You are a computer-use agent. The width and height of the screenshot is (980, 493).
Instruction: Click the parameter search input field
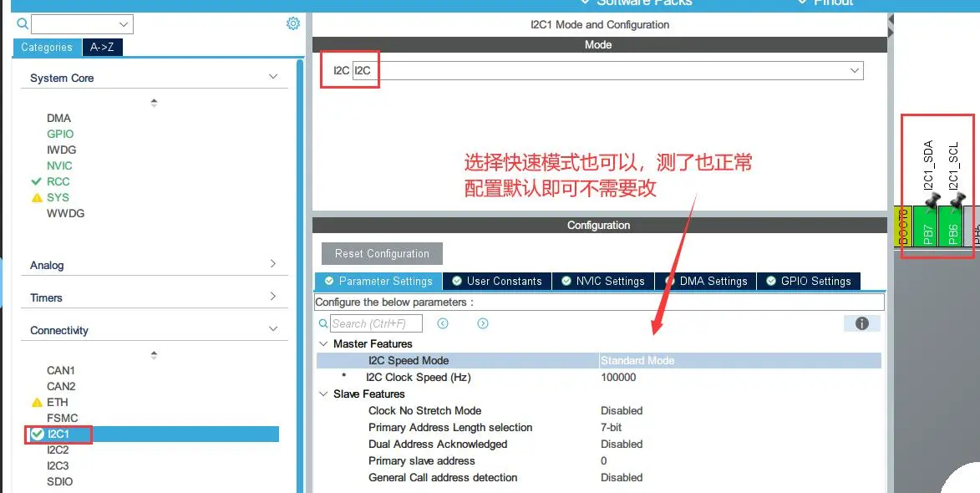pos(376,323)
